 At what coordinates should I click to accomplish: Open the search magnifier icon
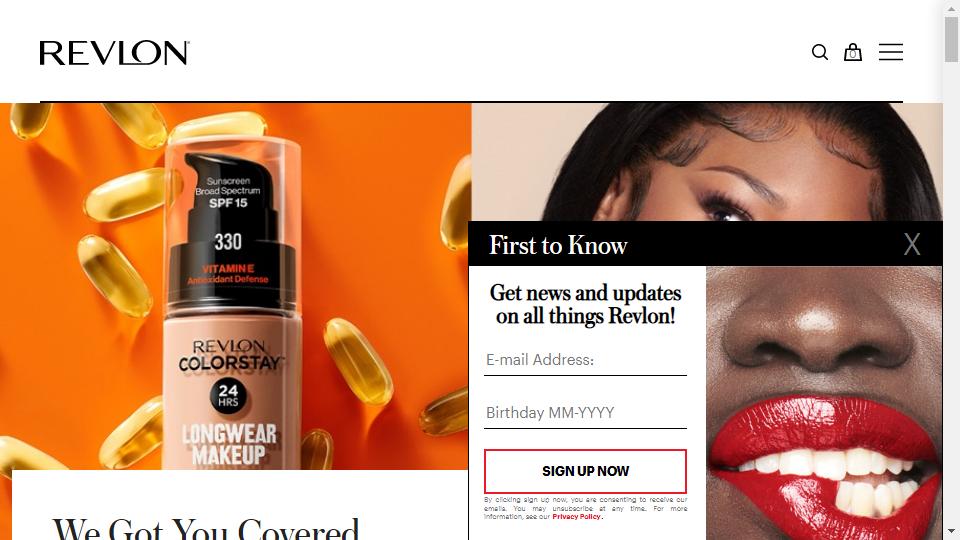click(x=820, y=53)
